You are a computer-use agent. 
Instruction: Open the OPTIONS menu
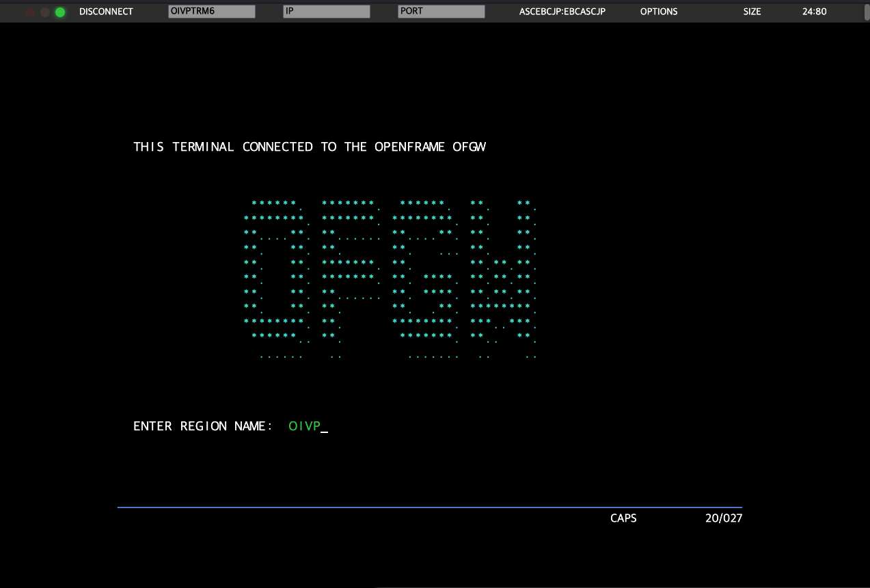coord(658,12)
